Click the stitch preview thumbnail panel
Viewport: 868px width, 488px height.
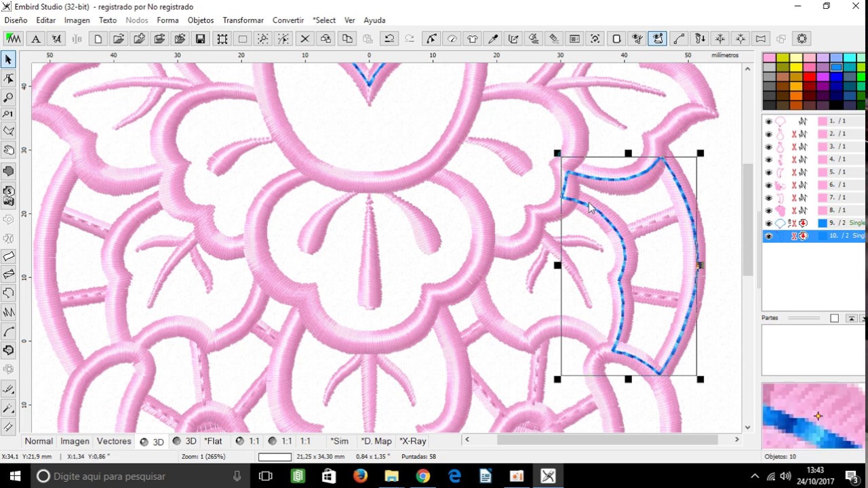click(x=814, y=415)
